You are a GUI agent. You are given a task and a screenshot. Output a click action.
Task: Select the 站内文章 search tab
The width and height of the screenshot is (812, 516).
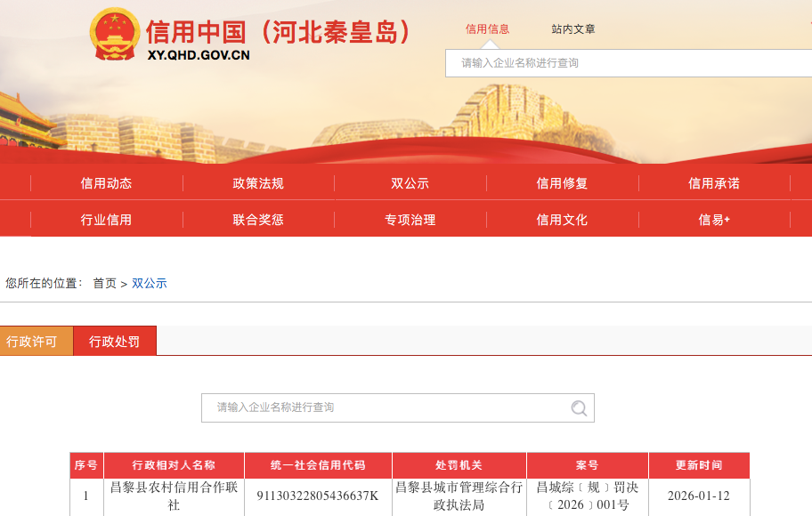click(x=573, y=29)
